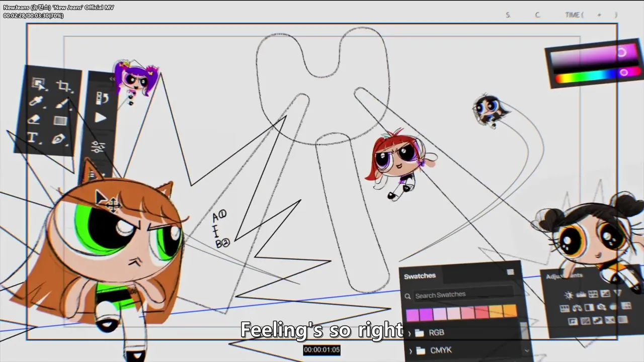
Task: Add a Levels histogram adjustment
Action: pos(581,295)
